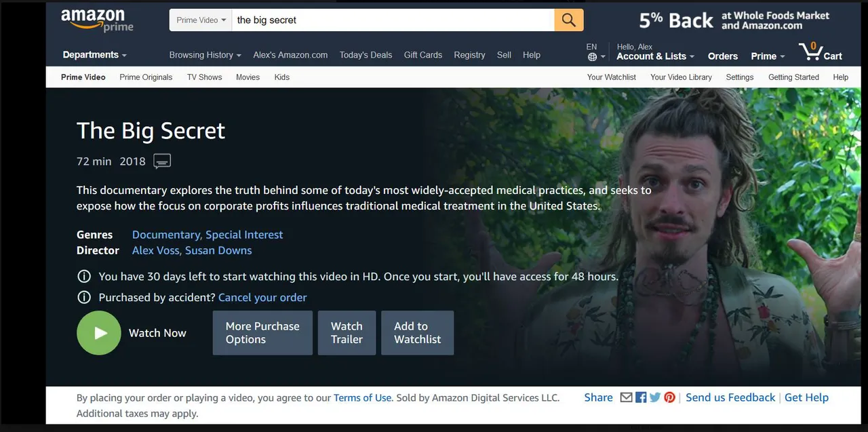Open the Gift Cards link

coord(423,55)
